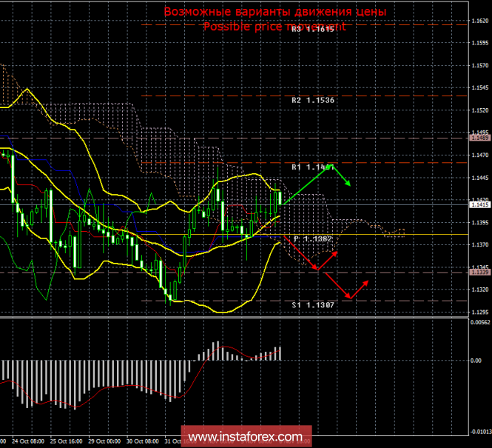
Task: Click the 1.1470 price axis value
Action: 480,155
